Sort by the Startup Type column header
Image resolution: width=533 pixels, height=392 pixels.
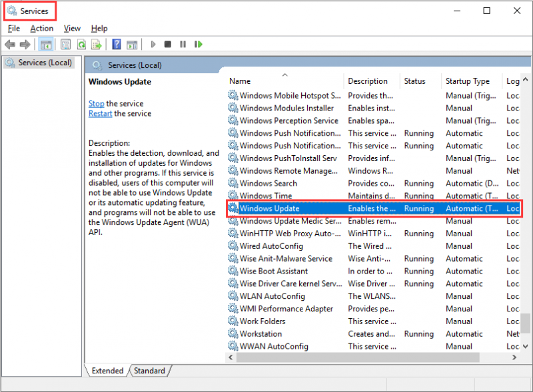[471, 81]
